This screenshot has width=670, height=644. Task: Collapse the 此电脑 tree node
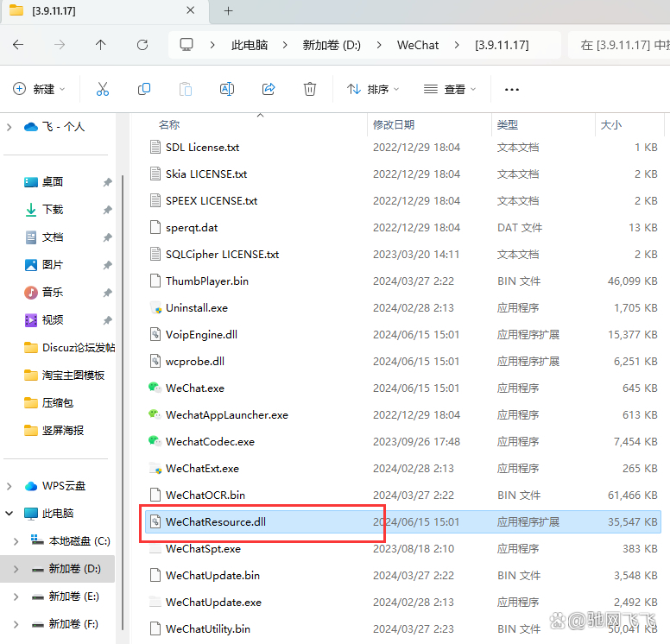(9, 514)
